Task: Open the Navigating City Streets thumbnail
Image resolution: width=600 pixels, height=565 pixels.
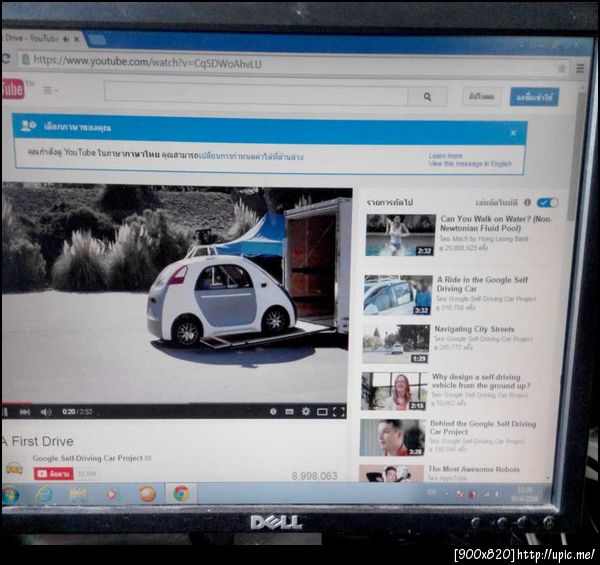Action: (x=396, y=344)
